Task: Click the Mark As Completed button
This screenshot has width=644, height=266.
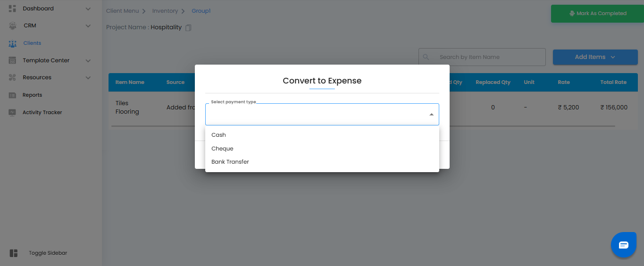Action: point(597,14)
